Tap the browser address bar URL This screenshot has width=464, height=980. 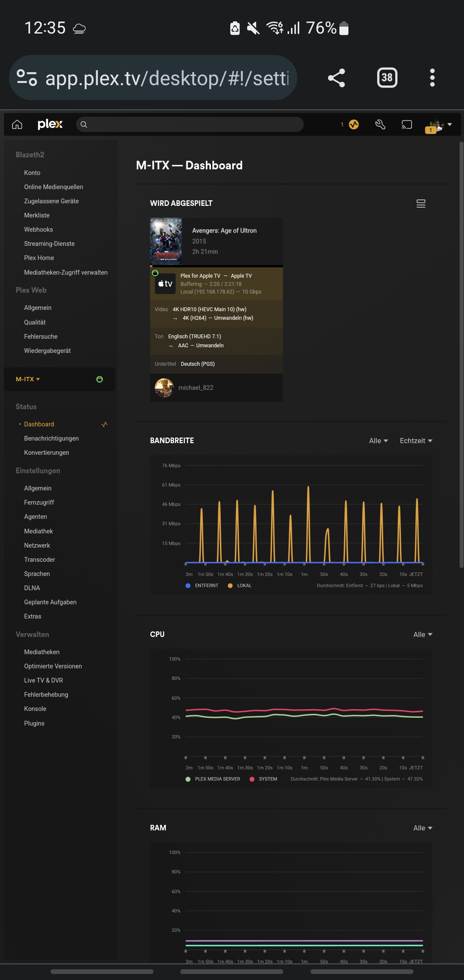(x=167, y=78)
